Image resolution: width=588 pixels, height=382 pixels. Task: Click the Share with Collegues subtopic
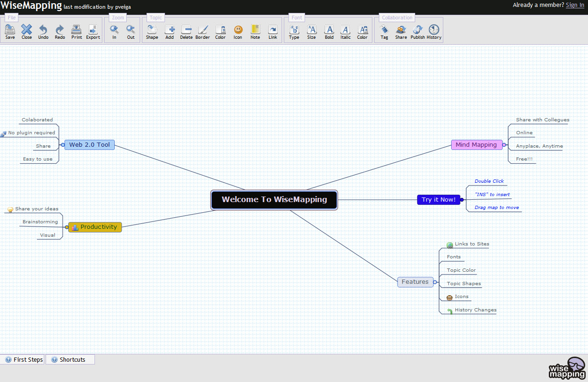(x=543, y=119)
